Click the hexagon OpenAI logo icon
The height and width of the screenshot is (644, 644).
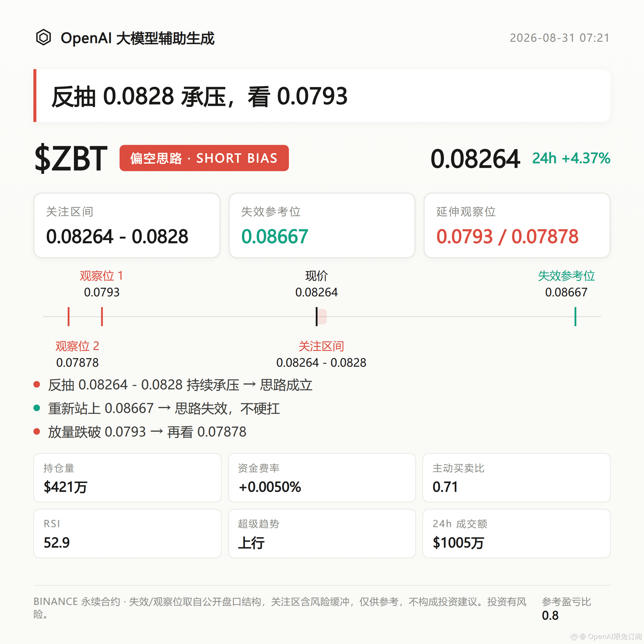tap(43, 37)
